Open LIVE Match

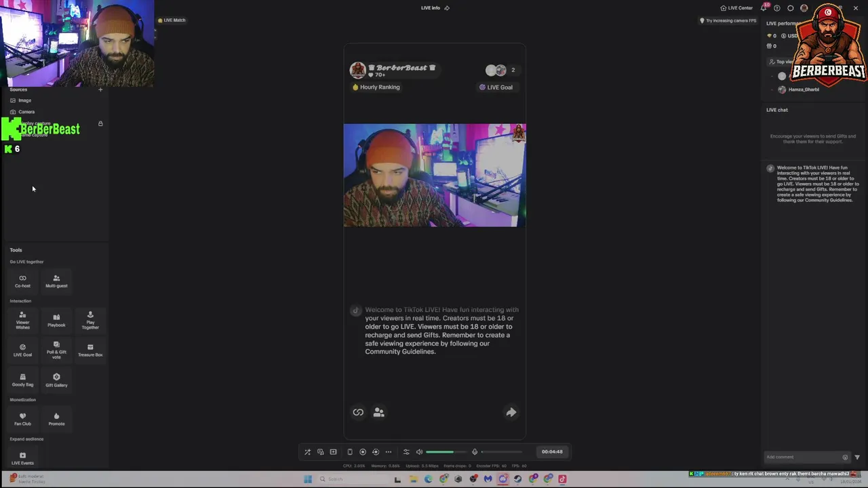[x=172, y=20]
